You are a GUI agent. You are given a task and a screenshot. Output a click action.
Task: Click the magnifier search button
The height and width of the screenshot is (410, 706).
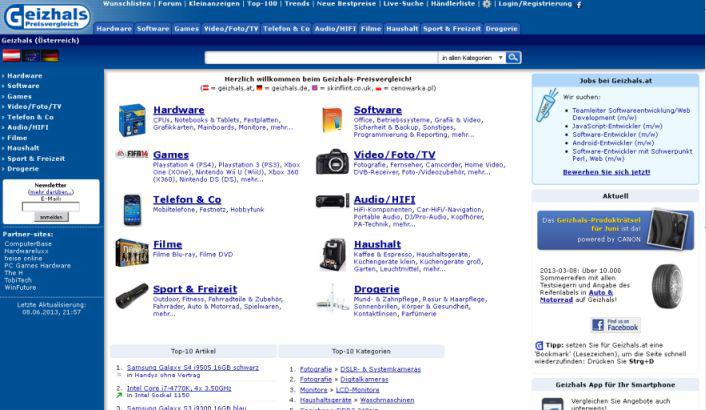click(x=513, y=58)
